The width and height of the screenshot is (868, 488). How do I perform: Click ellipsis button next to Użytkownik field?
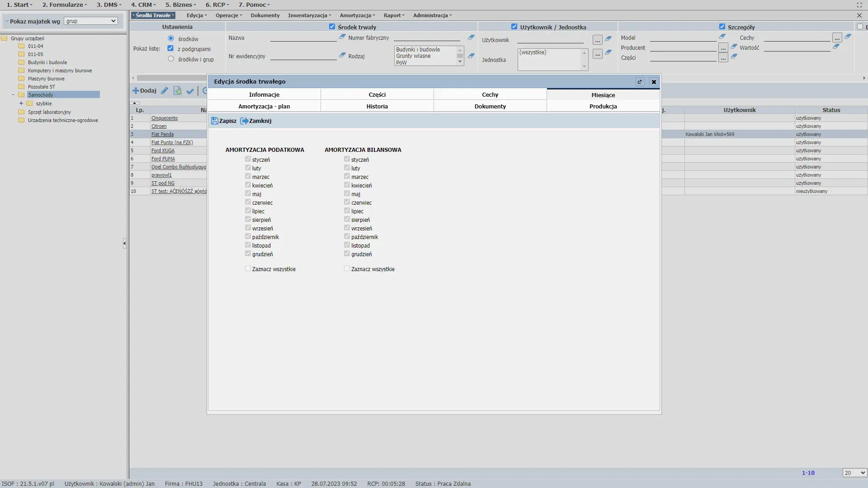597,40
